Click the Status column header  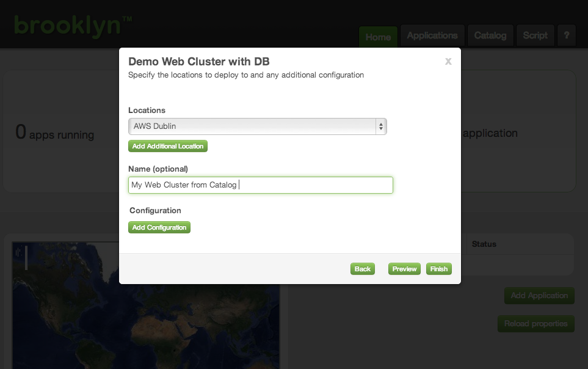[484, 244]
